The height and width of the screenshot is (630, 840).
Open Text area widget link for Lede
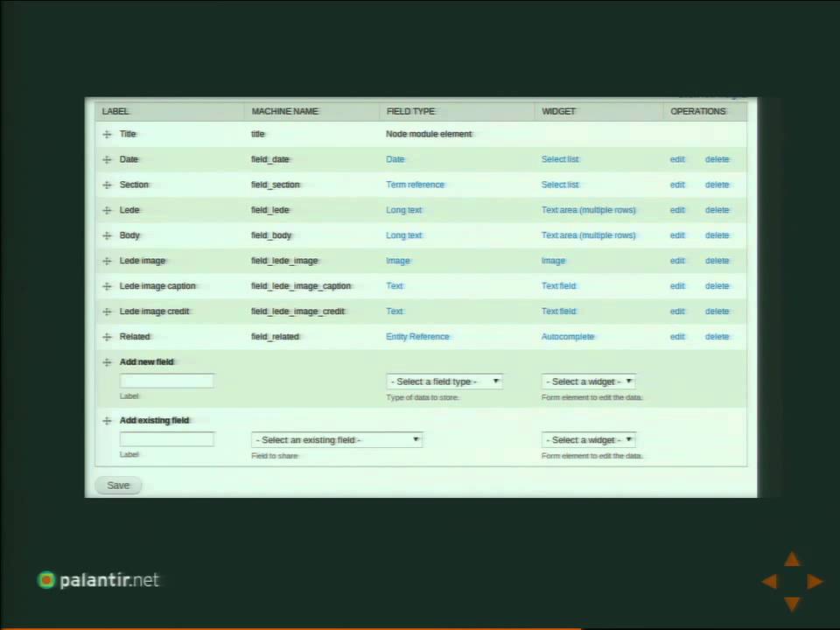(x=588, y=210)
